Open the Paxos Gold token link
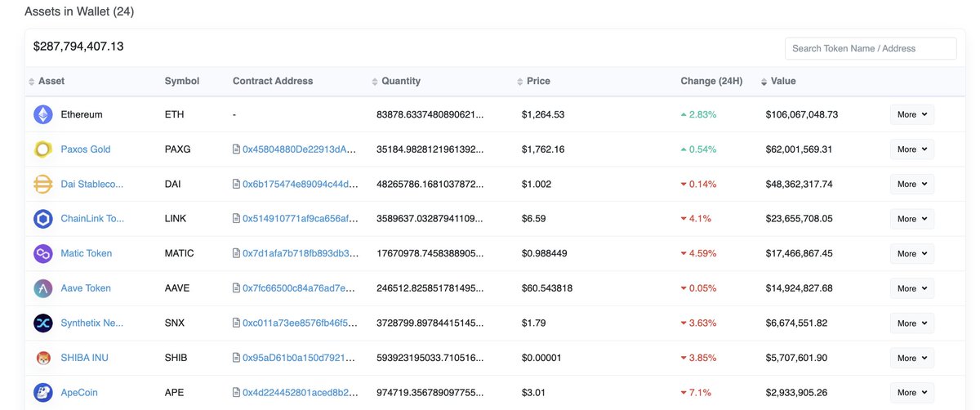This screenshot has width=980, height=410. click(86, 149)
